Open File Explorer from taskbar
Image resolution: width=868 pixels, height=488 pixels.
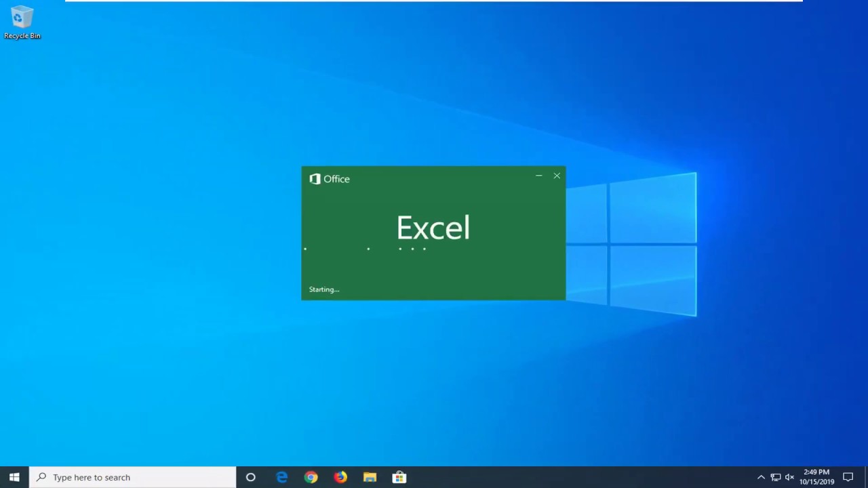click(370, 477)
